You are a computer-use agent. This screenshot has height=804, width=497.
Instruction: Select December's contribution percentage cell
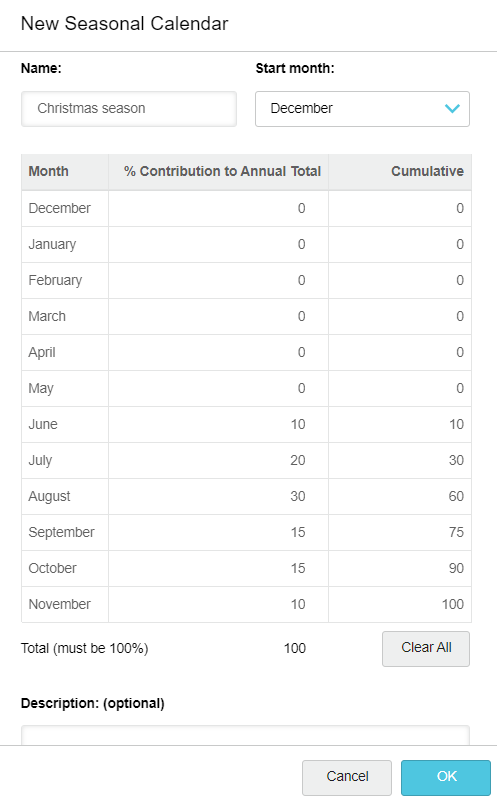pos(218,209)
